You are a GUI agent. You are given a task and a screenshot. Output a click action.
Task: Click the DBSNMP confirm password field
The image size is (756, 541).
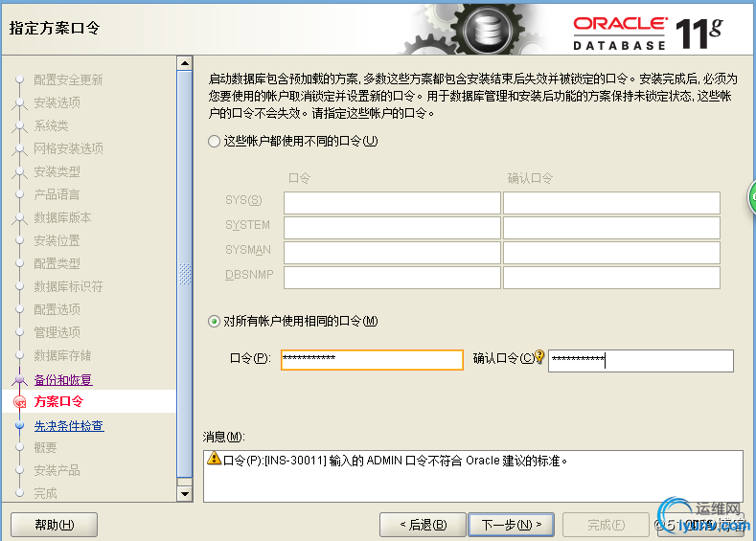(x=611, y=278)
